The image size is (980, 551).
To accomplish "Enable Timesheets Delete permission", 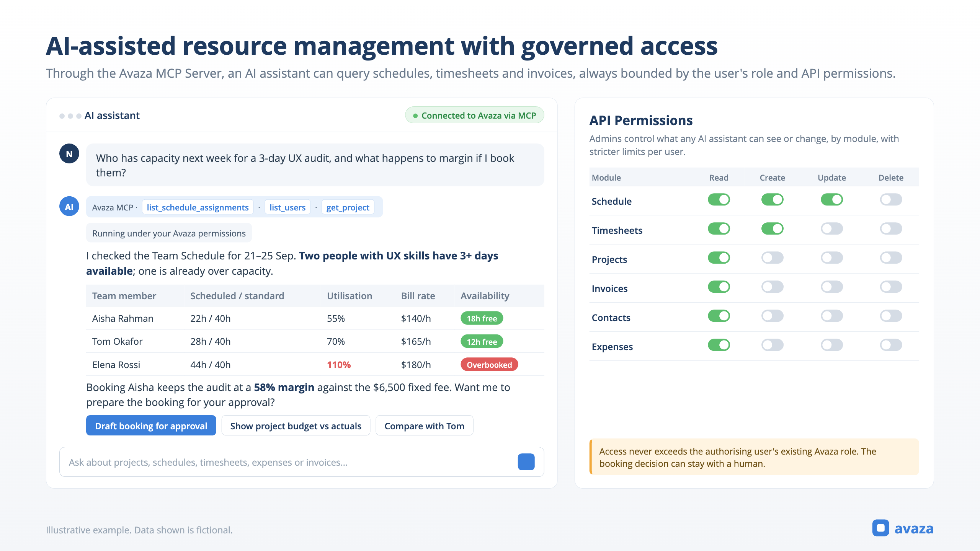I will pos(891,229).
